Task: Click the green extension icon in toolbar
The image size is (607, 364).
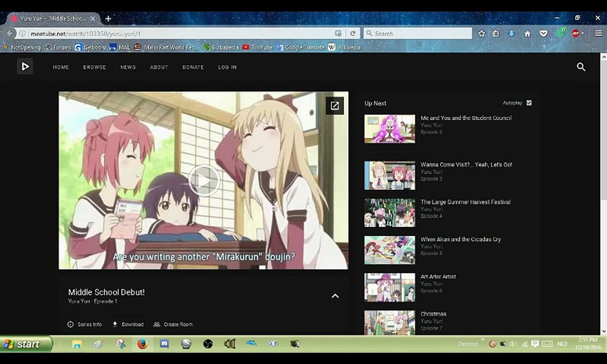Action: pyautogui.click(x=560, y=33)
